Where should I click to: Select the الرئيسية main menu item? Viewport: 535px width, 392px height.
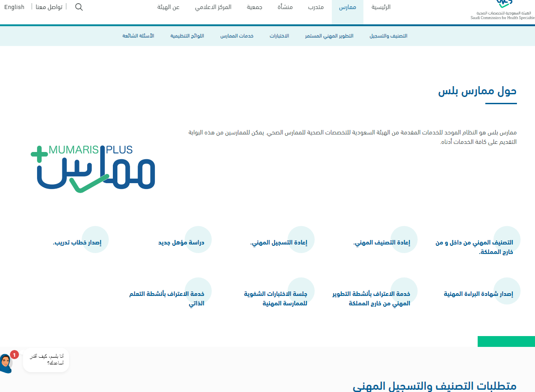coord(381,7)
